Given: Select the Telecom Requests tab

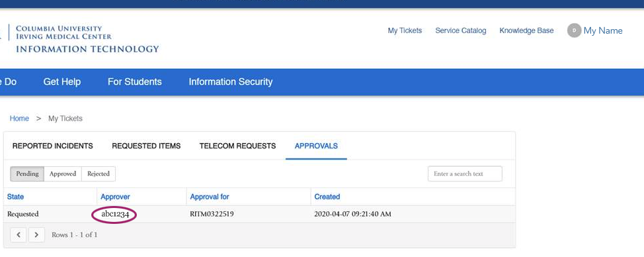Looking at the screenshot, I should 238,146.
